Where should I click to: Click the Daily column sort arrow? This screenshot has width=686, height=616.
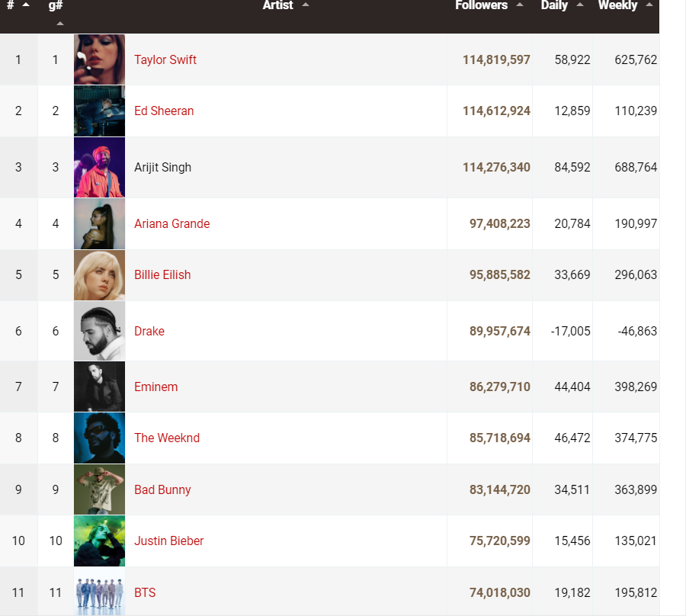pyautogui.click(x=580, y=5)
